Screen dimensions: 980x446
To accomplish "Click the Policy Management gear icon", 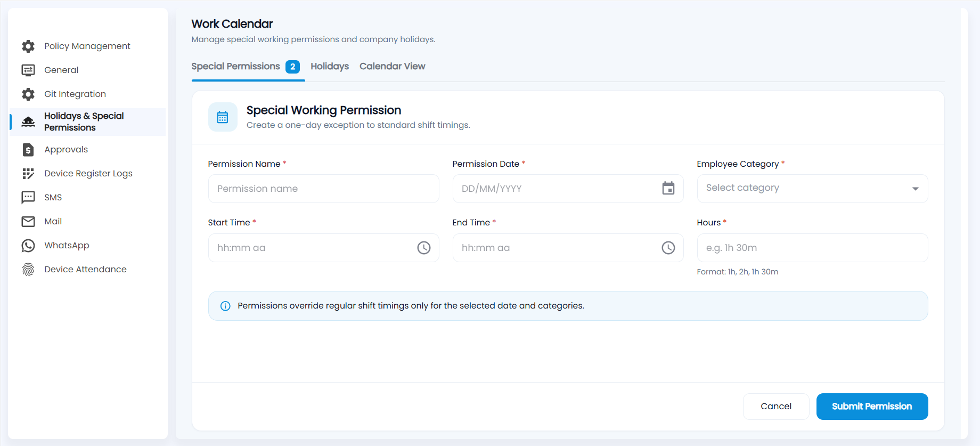I will coord(28,46).
